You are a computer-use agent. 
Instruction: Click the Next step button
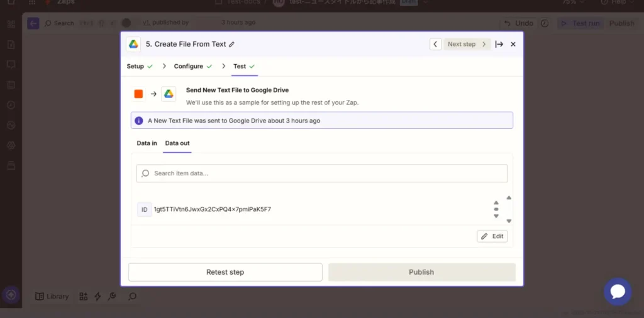pos(467,45)
